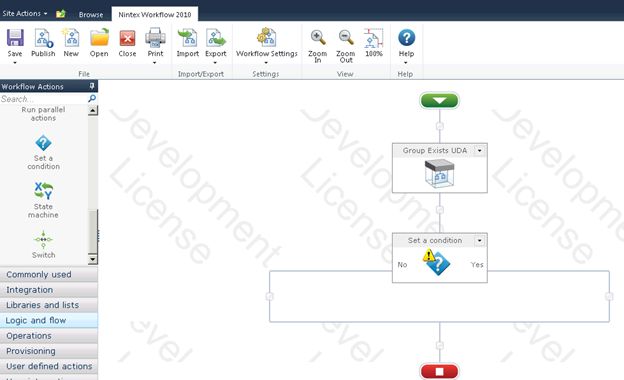Click the actions list scrollbar thumb
Screen dimensions: 624x380
93,232
